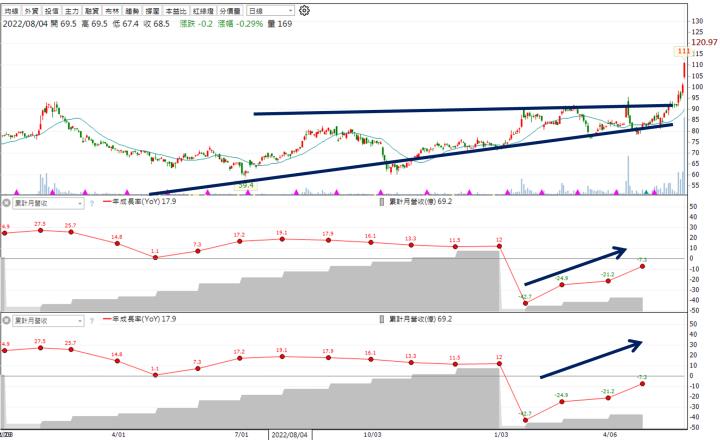Select the 27.5 data point in upper panel
Image resolution: width=720 pixels, height=440 pixels.
40,230
